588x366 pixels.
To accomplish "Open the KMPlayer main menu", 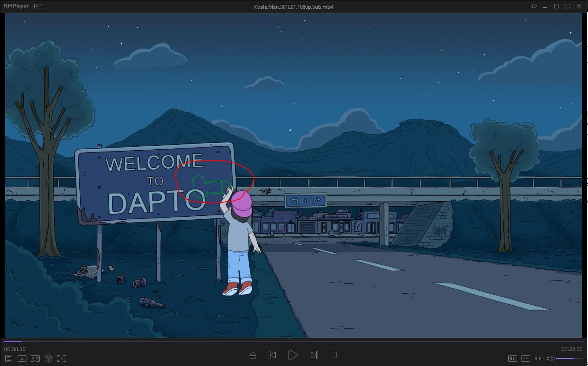I will 16,6.
